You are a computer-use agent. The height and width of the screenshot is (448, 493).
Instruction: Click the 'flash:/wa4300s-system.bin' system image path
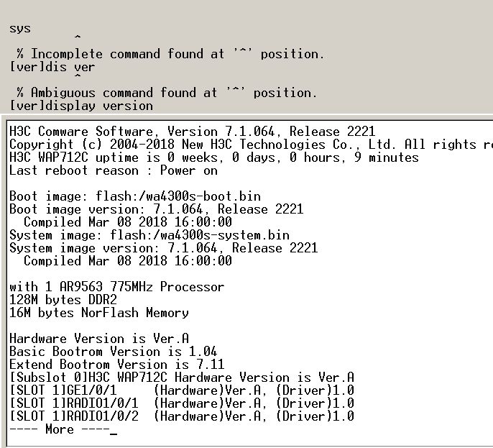(200, 235)
